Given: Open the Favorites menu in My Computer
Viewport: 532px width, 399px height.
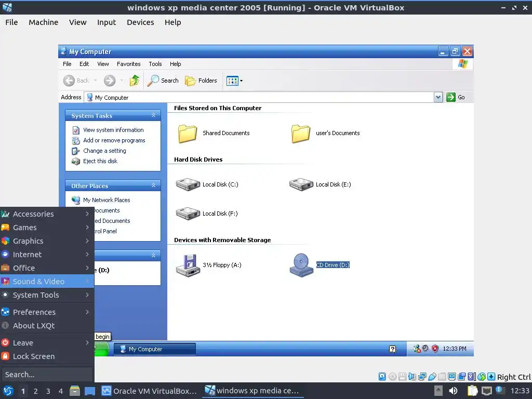Looking at the screenshot, I should point(129,64).
